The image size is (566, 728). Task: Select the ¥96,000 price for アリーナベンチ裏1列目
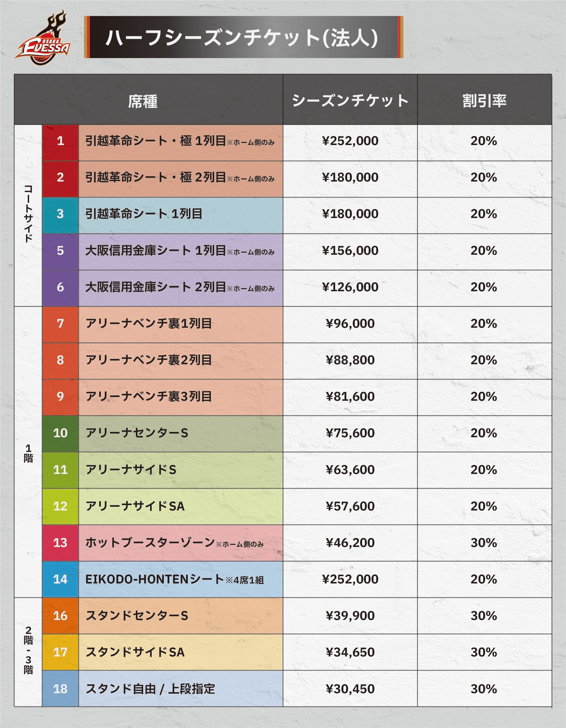pos(350,324)
